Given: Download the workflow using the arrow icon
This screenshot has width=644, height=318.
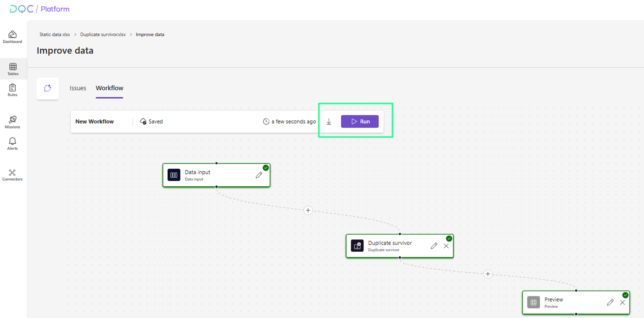Looking at the screenshot, I should [329, 121].
